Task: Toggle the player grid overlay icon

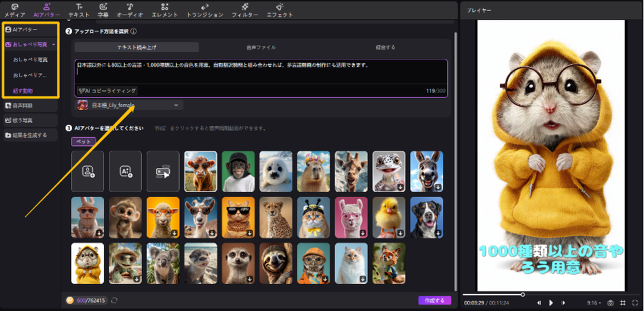Action: (x=621, y=303)
